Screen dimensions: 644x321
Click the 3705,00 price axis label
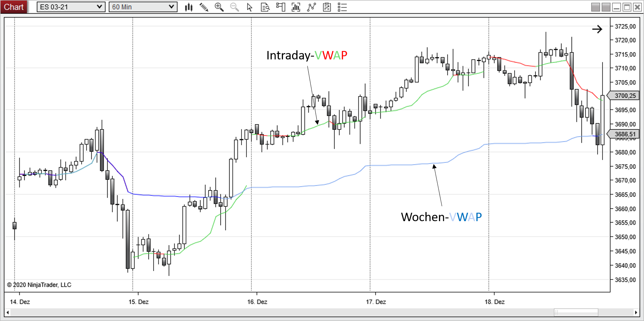click(625, 83)
